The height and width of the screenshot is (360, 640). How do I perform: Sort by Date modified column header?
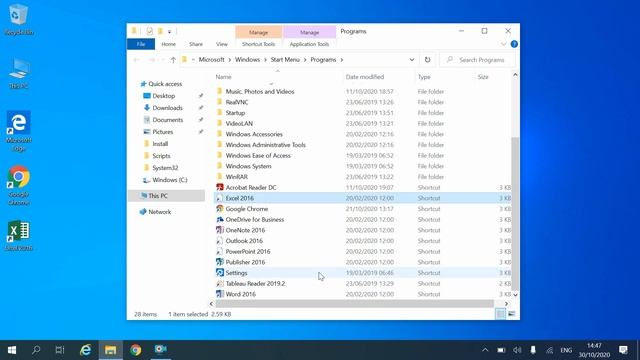[x=364, y=77]
